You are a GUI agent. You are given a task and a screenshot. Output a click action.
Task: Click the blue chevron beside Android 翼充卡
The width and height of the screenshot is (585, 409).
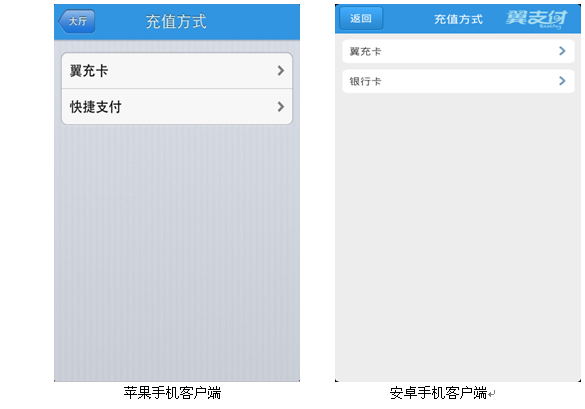[x=562, y=51]
